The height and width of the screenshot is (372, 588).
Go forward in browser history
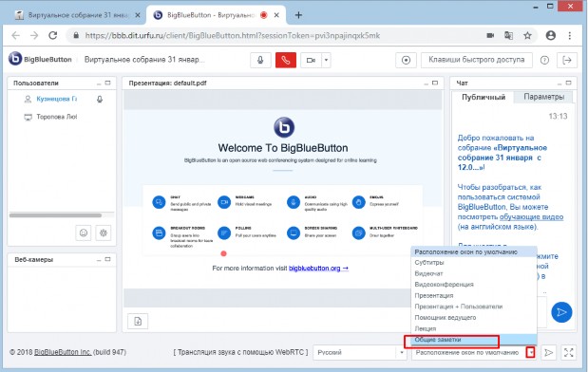(x=34, y=36)
